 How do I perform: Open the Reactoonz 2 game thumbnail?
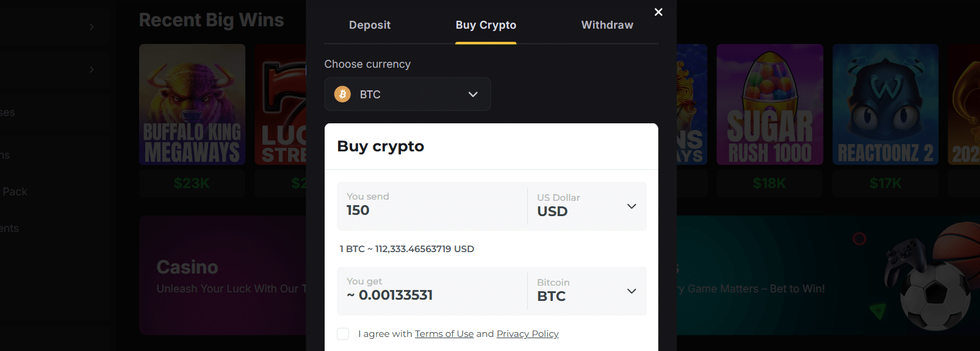click(885, 104)
